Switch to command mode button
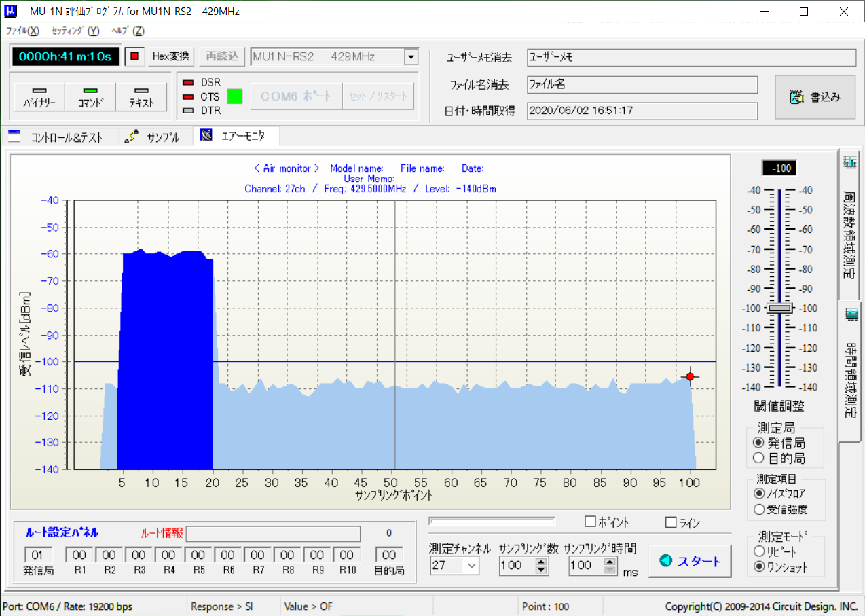865x616 pixels. 90,97
